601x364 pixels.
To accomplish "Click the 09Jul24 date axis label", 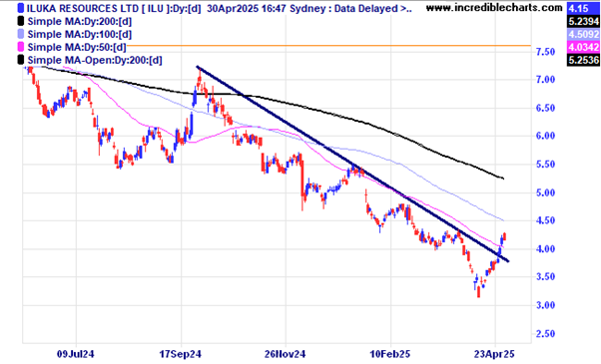I will coord(76,354).
